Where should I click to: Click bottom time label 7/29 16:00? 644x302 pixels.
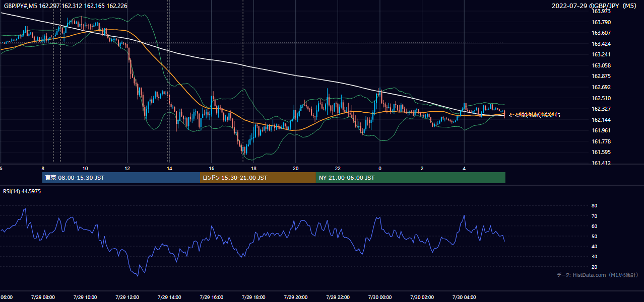pyautogui.click(x=212, y=297)
